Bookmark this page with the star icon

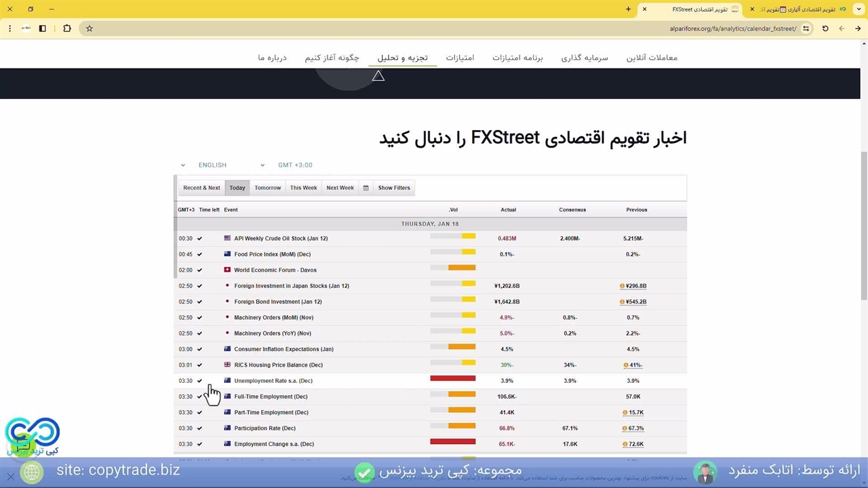coord(90,28)
